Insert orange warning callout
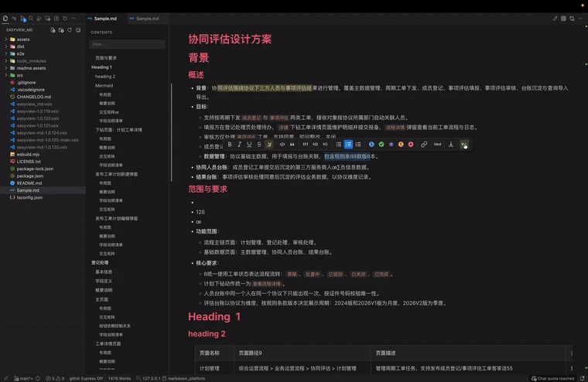Image resolution: width=588 pixels, height=382 pixels. [401, 145]
